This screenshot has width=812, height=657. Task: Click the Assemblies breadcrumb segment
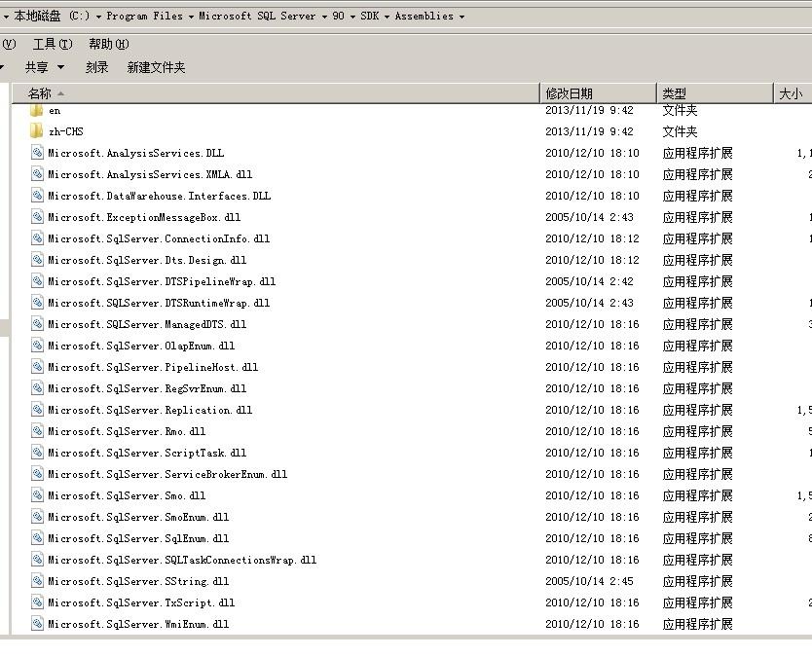(x=424, y=16)
